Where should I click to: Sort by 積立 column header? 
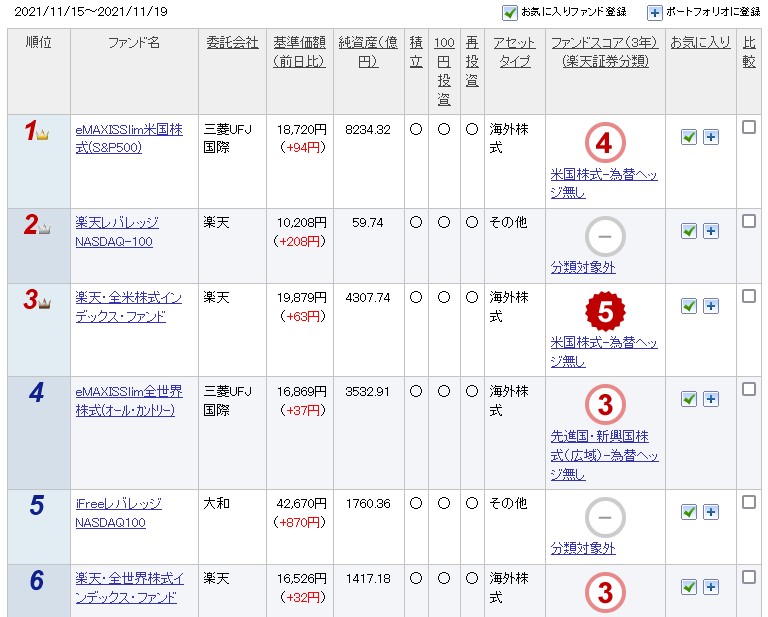pos(416,52)
